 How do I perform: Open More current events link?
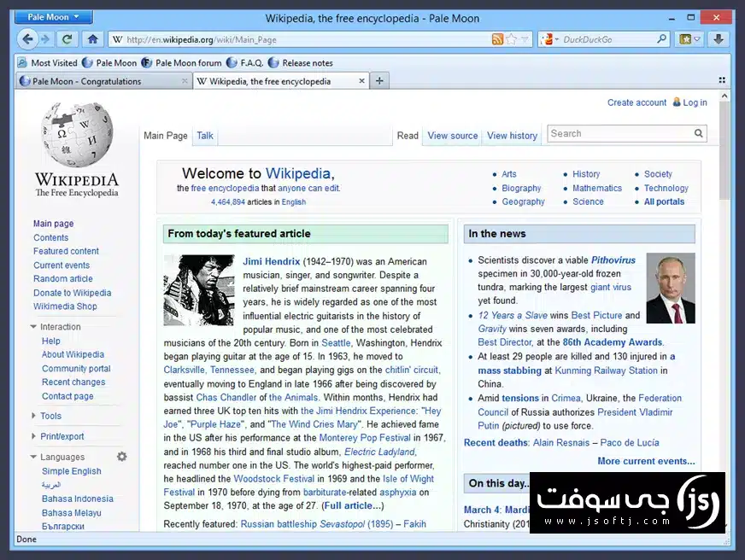[x=646, y=461]
